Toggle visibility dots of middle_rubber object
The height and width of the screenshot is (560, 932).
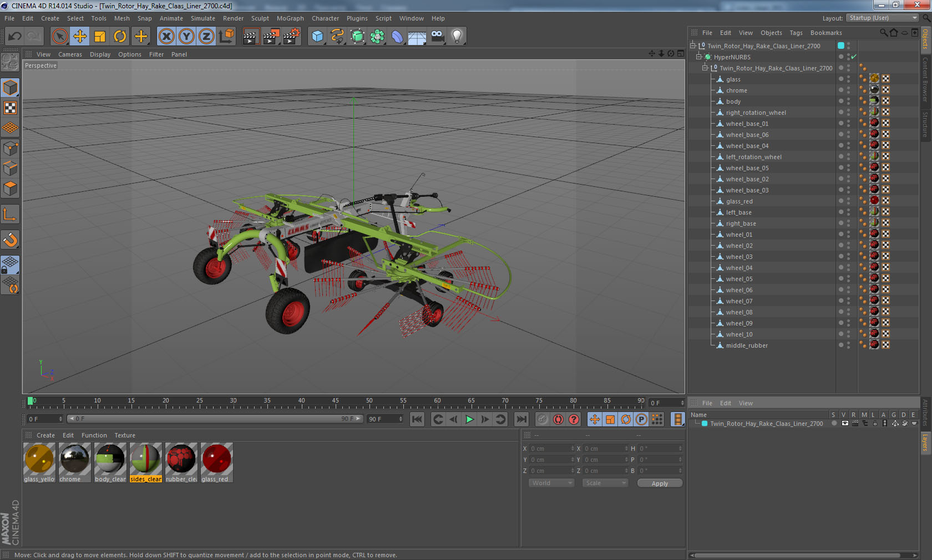tap(848, 345)
